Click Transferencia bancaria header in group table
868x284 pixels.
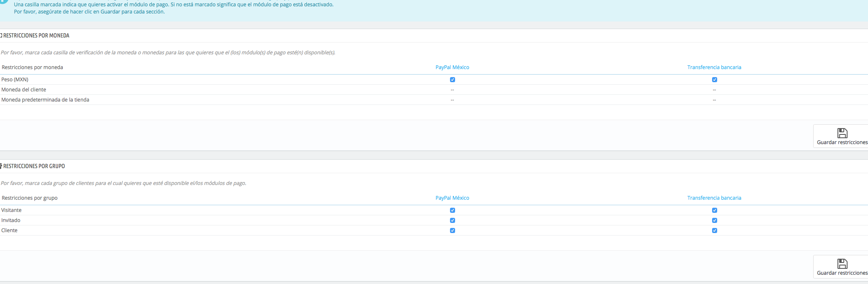tap(714, 198)
